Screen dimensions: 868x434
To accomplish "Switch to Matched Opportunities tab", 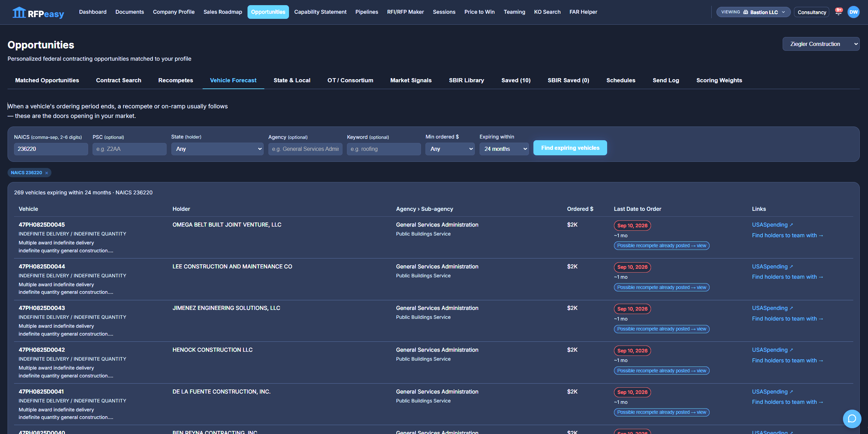I will pos(47,80).
